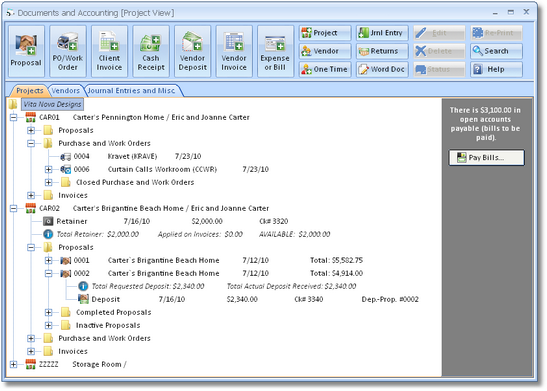Expand the Closed Purchase and Work Orders folder

click(48, 182)
